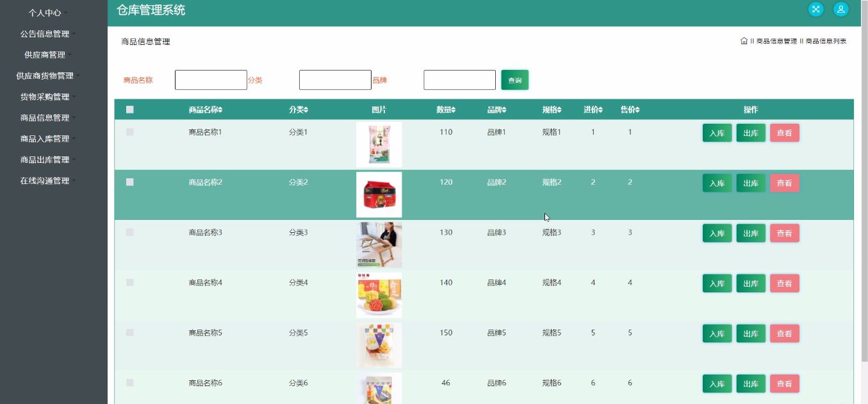Click 出库 for 商品名称2

tap(751, 183)
